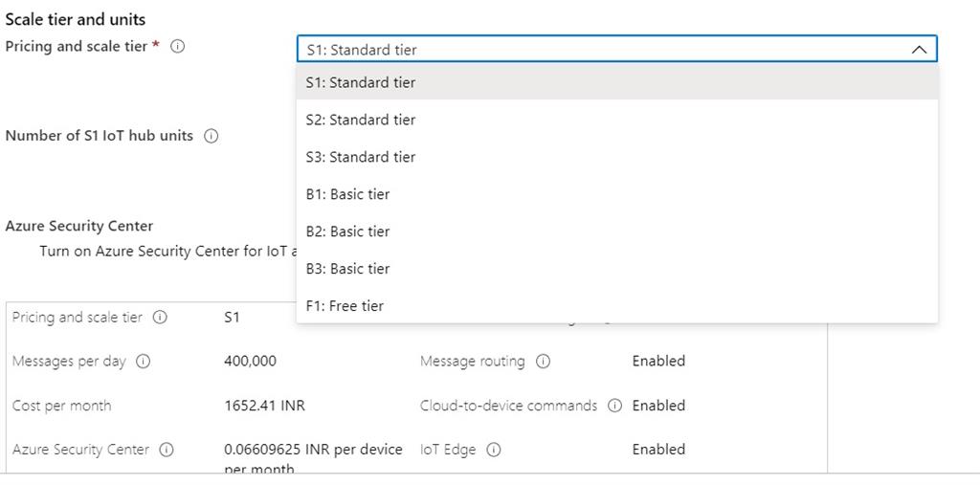Screen dimensions: 980x485
Task: Click the info icon next to Azure Security Center in the table
Action: coord(167,450)
